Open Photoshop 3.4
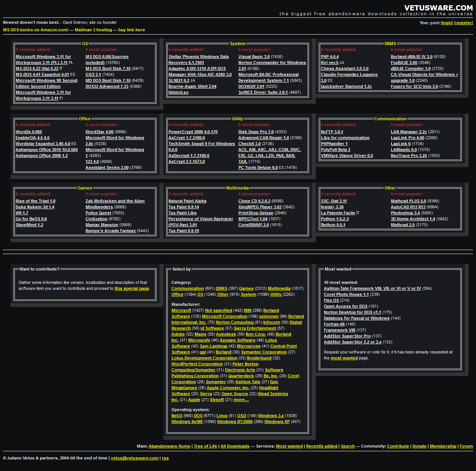The image size is (476, 471). 405,213
